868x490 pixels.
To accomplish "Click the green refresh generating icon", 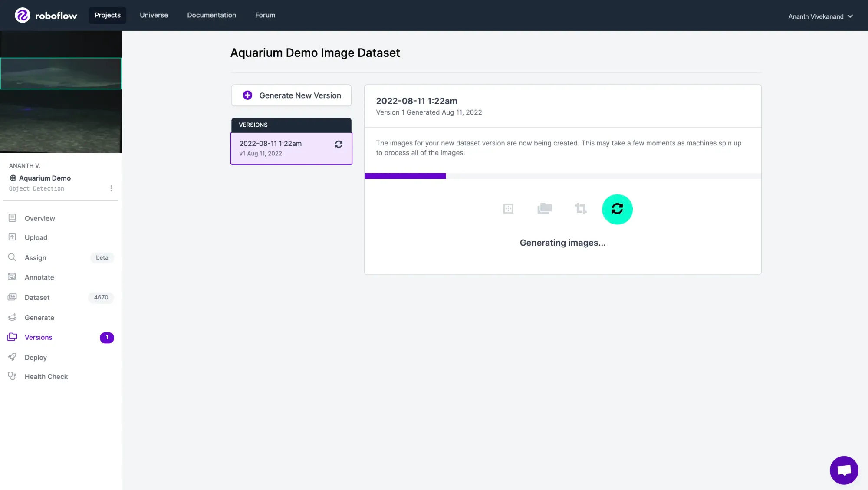I will [617, 209].
